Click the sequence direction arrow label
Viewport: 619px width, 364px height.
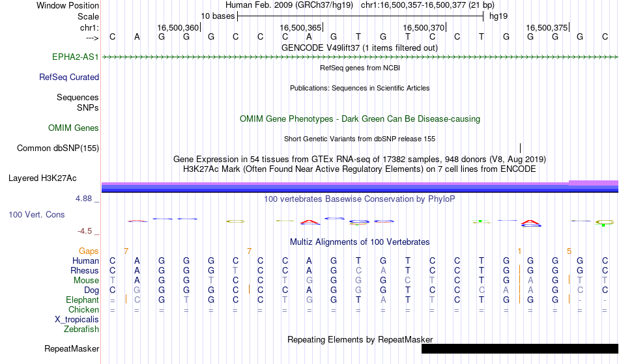(93, 38)
